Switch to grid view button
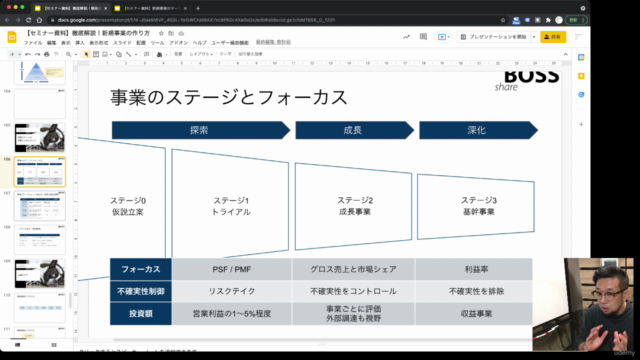This screenshot has height=360, width=640. pyautogui.click(x=54, y=345)
